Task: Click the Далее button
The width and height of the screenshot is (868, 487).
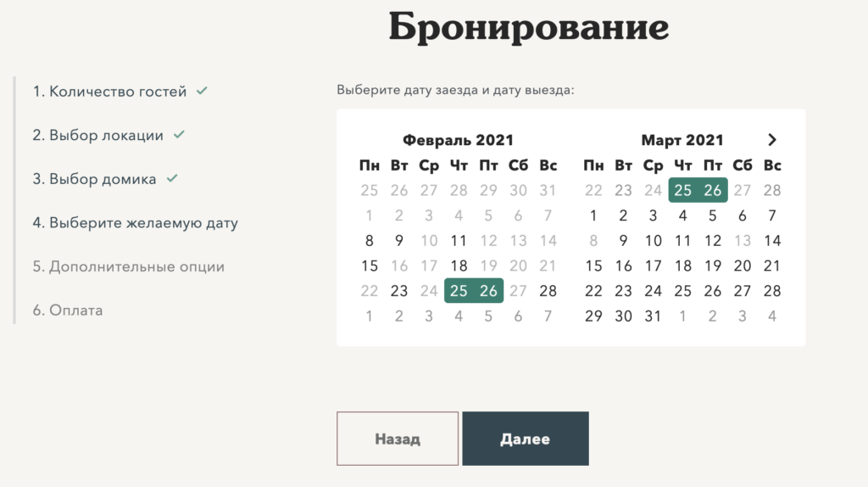Action: [x=526, y=439]
